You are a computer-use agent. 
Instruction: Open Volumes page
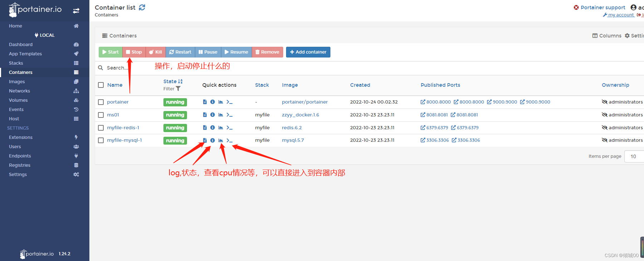[x=44, y=100]
